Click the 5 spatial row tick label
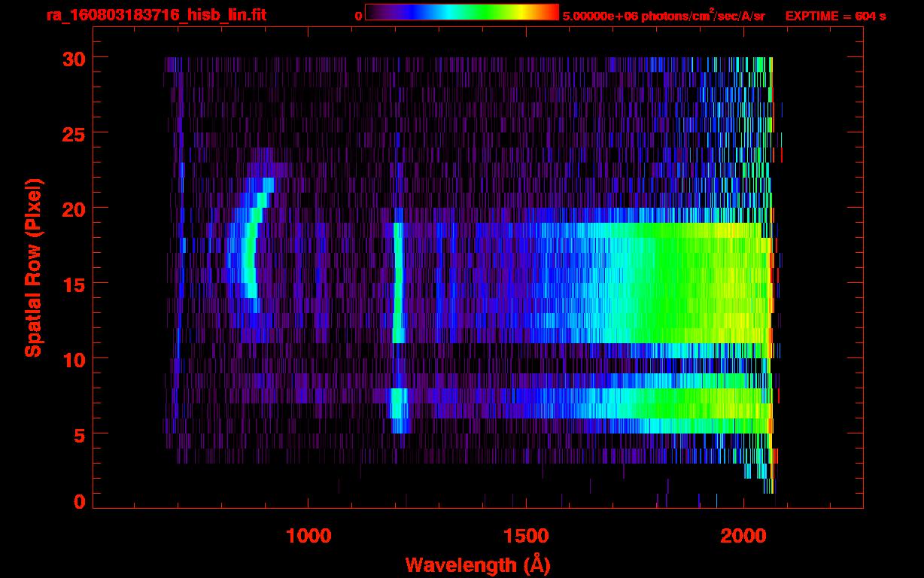This screenshot has height=578, width=924. click(80, 434)
